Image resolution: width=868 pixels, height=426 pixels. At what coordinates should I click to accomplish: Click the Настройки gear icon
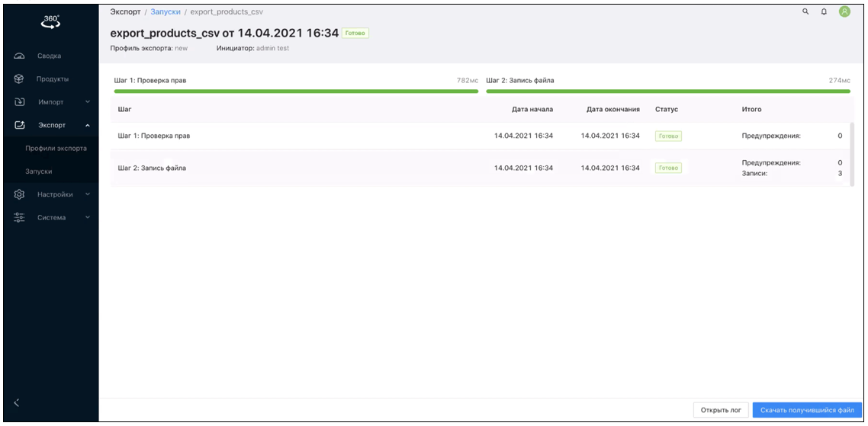(x=19, y=194)
